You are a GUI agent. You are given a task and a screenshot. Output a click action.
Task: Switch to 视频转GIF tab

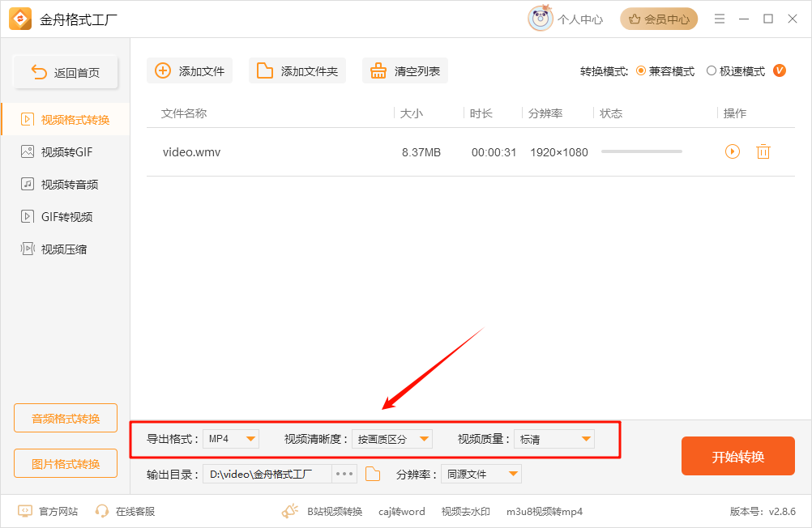click(66, 151)
